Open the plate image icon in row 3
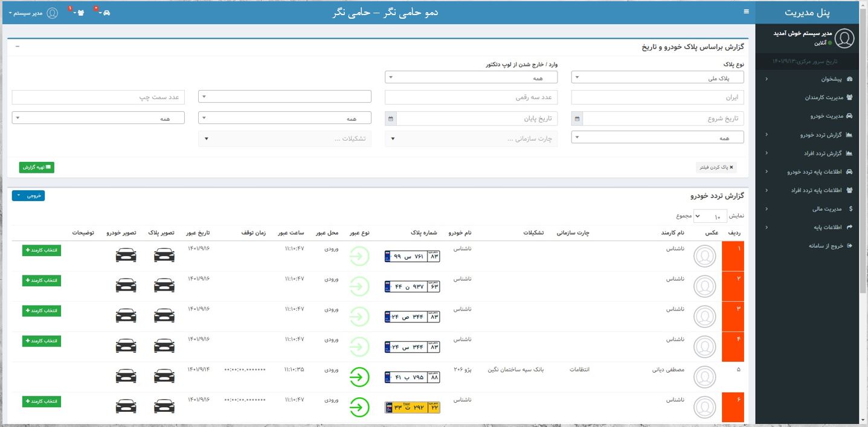Image resolution: width=868 pixels, height=427 pixels. tap(164, 316)
